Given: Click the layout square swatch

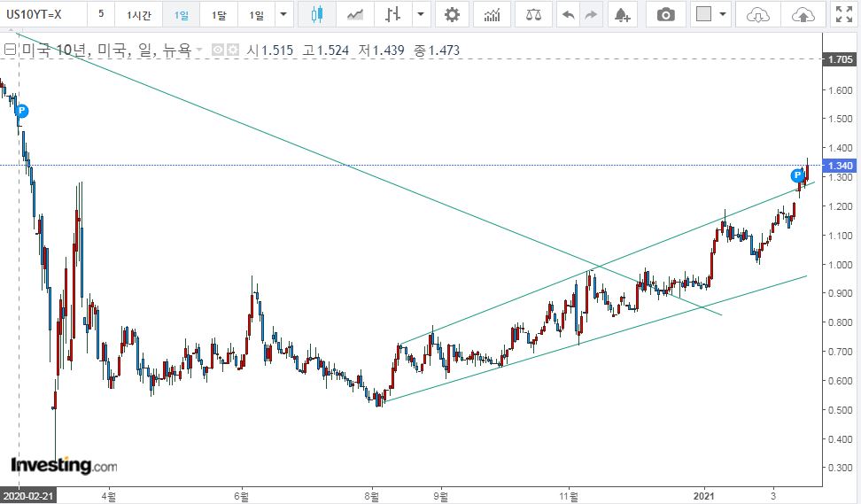Looking at the screenshot, I should coord(703,14).
